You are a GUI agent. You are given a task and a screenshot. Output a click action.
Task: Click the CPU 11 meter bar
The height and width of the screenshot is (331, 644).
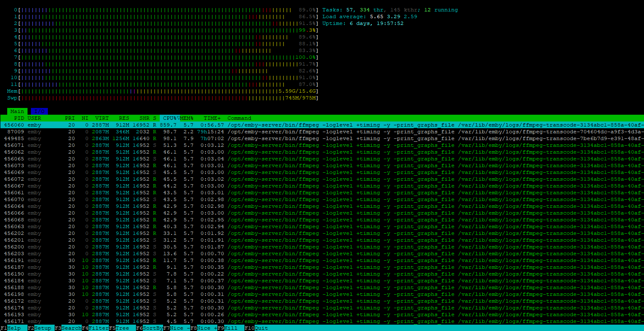[164, 84]
